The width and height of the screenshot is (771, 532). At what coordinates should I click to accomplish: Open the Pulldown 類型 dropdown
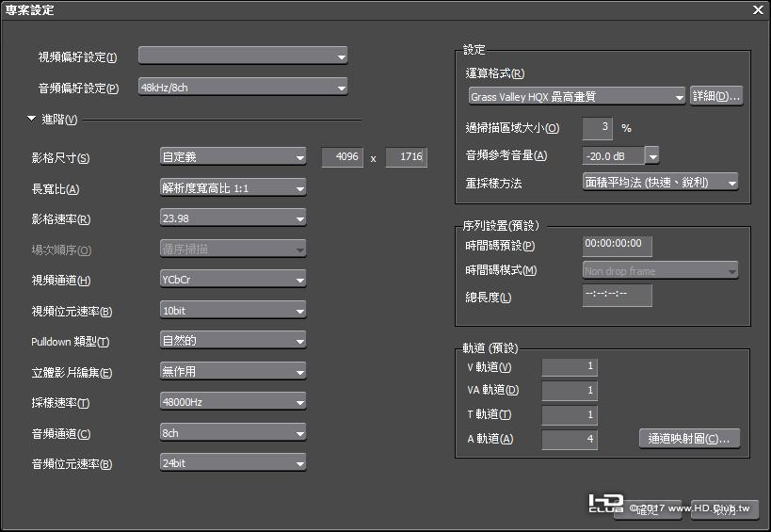pyautogui.click(x=233, y=341)
